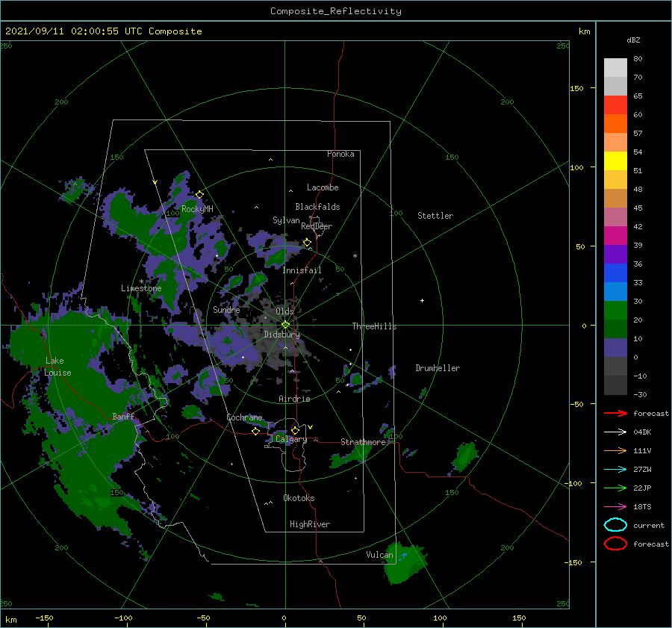This screenshot has height=628, width=672.
Task: Select the Drumheller label
Action: 438,368
